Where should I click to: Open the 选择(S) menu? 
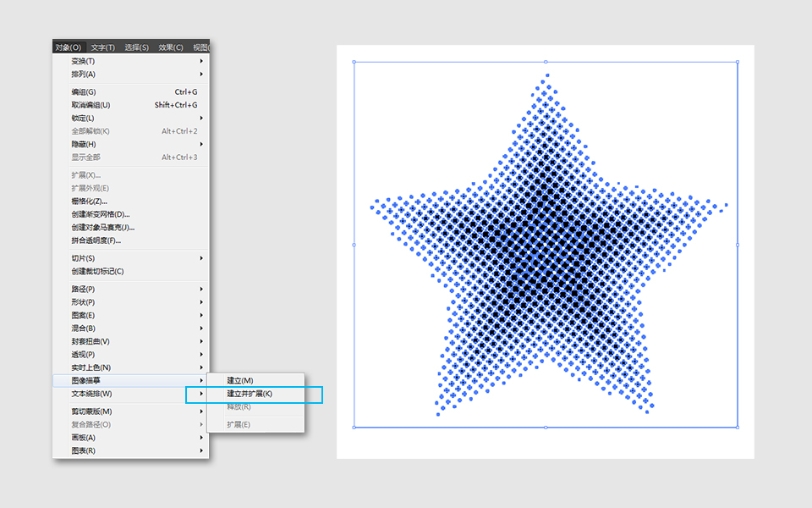136,47
